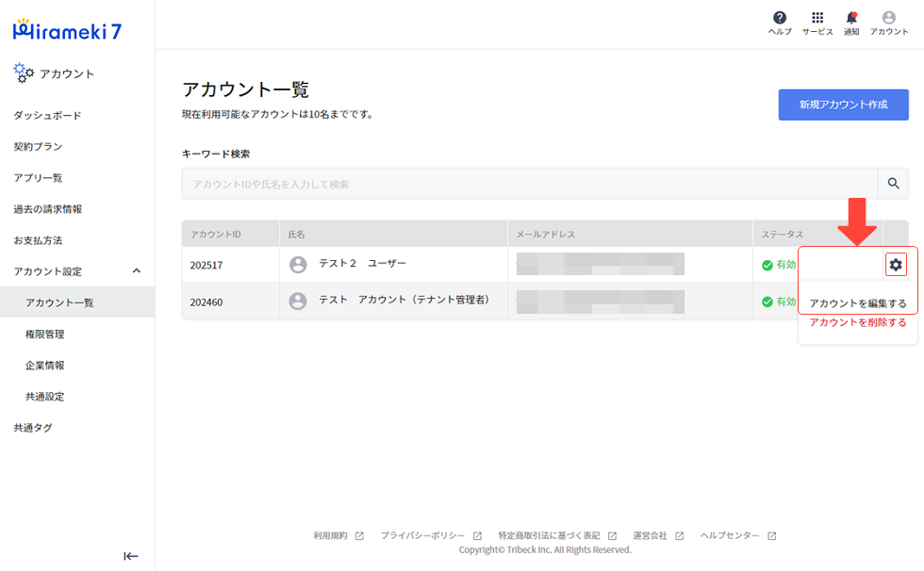924x571 pixels.
Task: Open the Account avatar menu in header
Action: pos(888,18)
